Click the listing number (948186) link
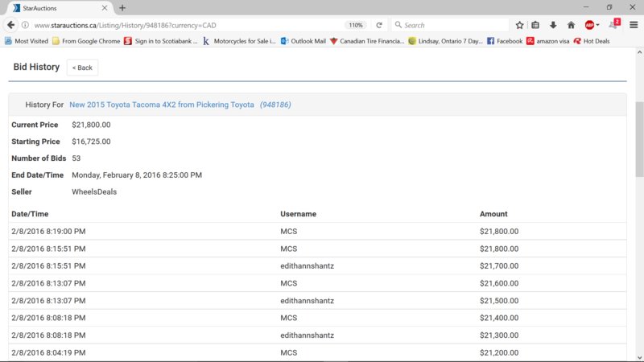Viewport: 644px width, 362px height. pyautogui.click(x=275, y=105)
